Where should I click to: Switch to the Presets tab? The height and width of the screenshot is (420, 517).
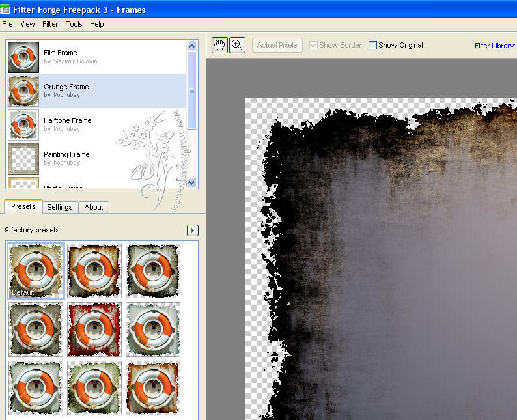click(x=23, y=206)
